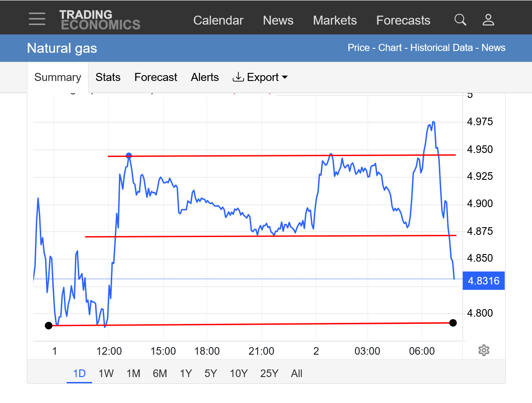Open the hamburger navigation menu
Image resolution: width=532 pixels, height=403 pixels.
[37, 19]
